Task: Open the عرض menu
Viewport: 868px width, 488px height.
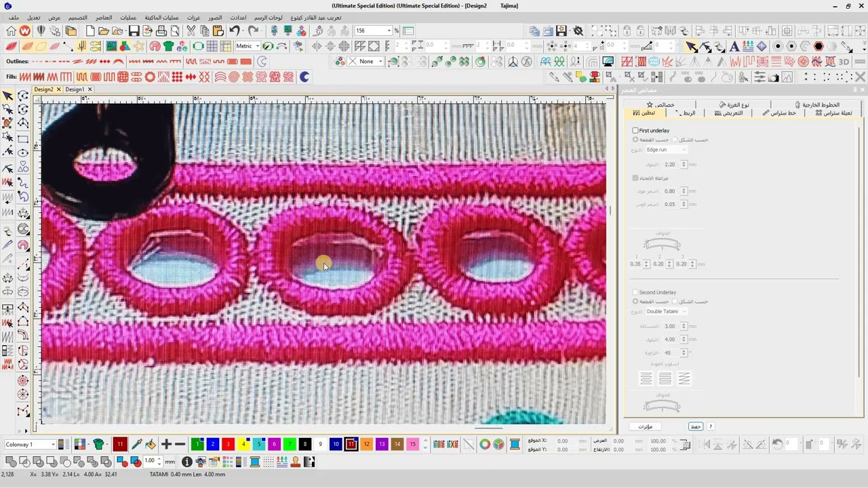Action: 54,17
